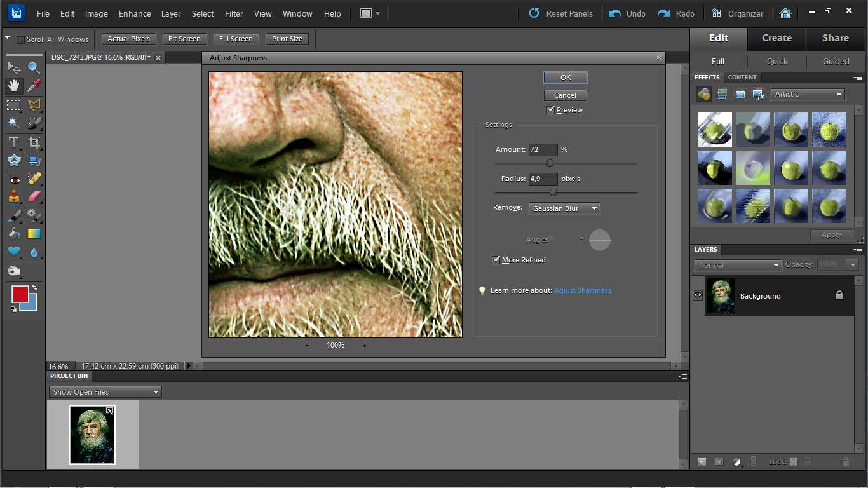
Task: Open the Show Open Files dropdown
Action: 105,392
